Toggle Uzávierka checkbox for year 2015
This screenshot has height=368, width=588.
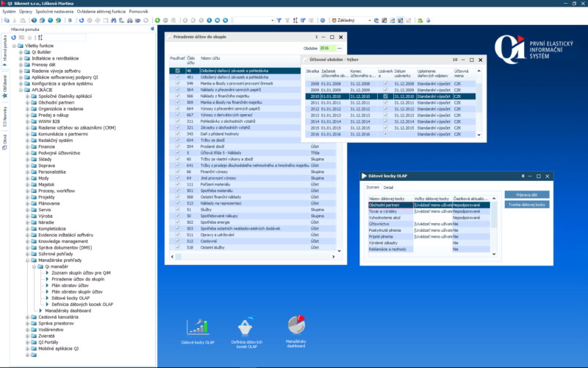(x=385, y=128)
